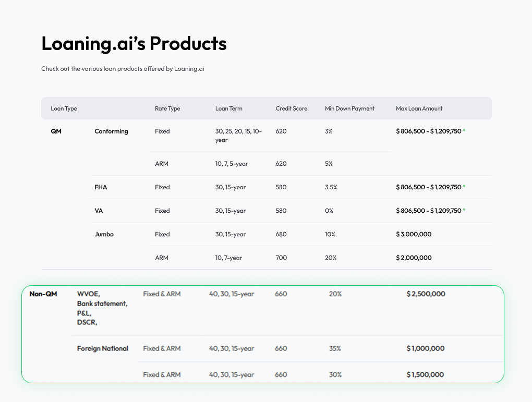Click "ARM" in the 10, 7, 5-year row
The height and width of the screenshot is (402, 532).
tap(162, 164)
